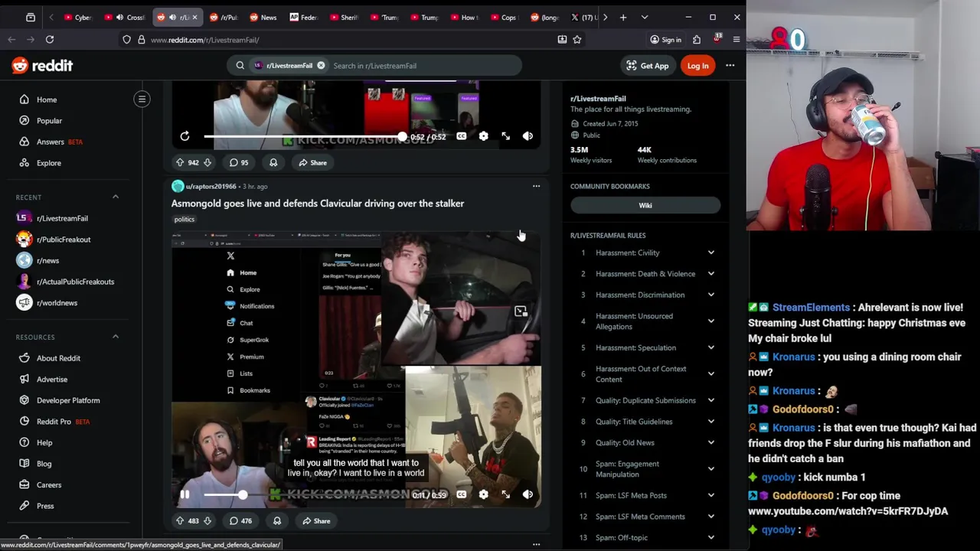This screenshot has width=980, height=551.
Task: Pause the Asmongold video
Action: coord(185,494)
